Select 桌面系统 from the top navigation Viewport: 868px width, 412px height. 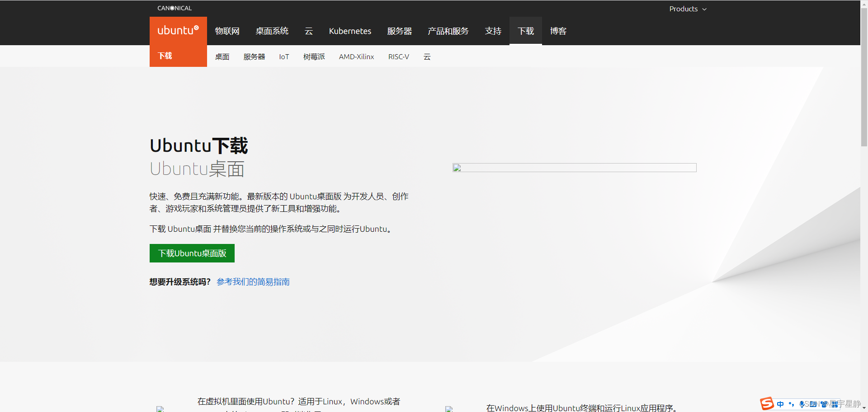click(x=272, y=31)
